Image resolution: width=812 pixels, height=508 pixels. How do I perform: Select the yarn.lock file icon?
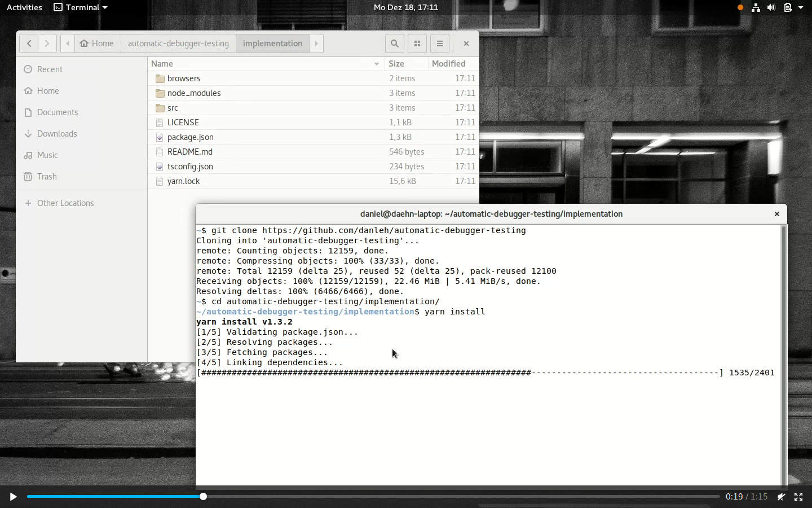tap(160, 181)
